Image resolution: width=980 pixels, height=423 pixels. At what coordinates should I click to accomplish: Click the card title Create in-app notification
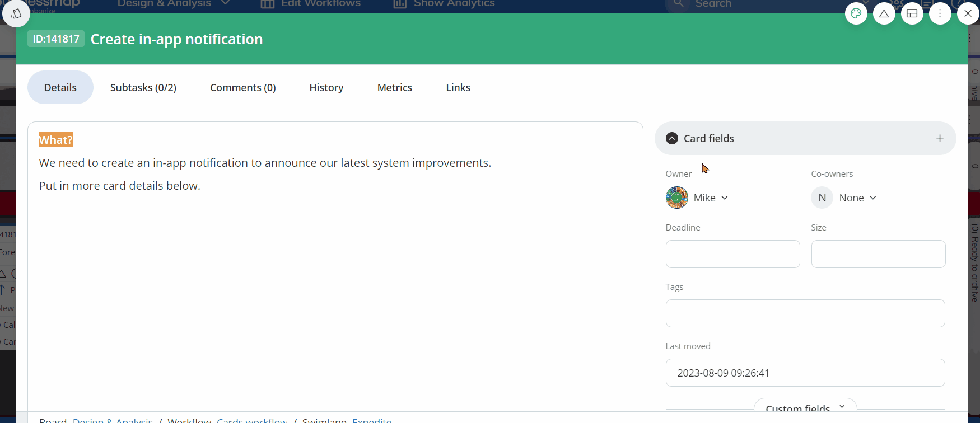point(176,39)
